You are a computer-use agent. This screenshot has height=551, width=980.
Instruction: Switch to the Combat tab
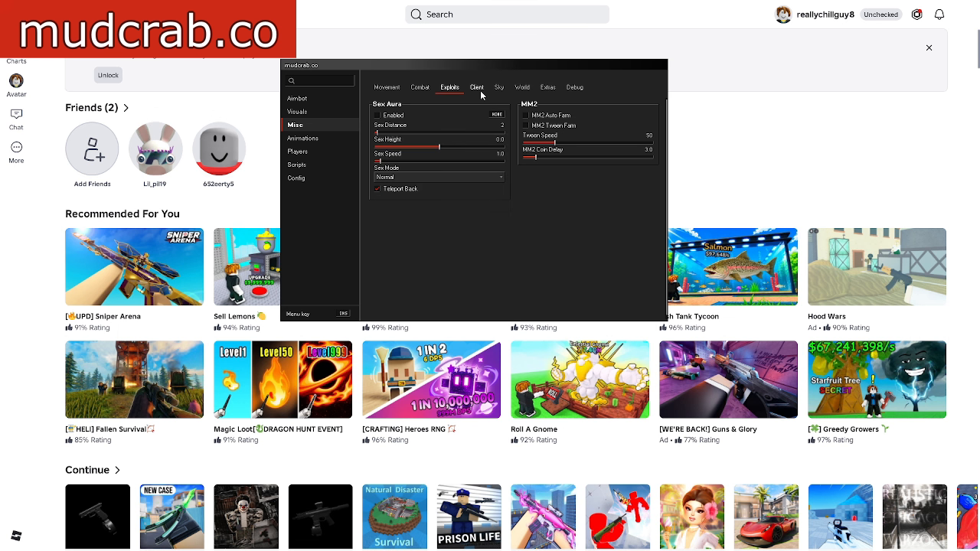tap(420, 87)
